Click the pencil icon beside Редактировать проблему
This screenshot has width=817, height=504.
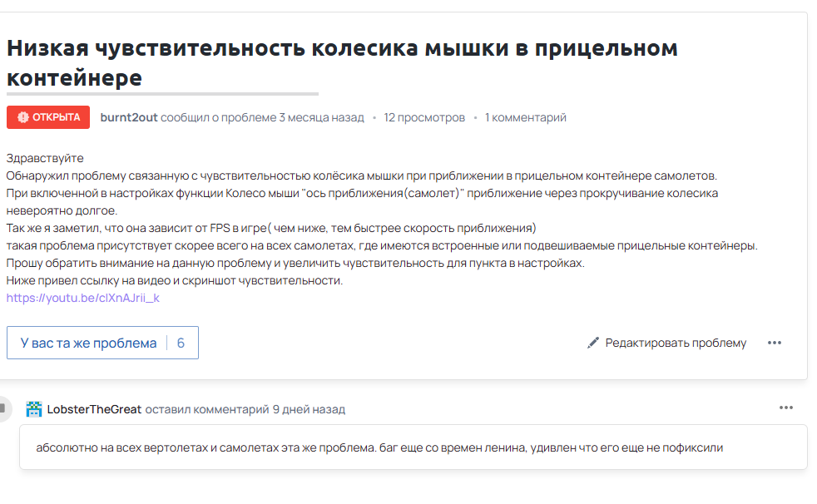pyautogui.click(x=593, y=343)
